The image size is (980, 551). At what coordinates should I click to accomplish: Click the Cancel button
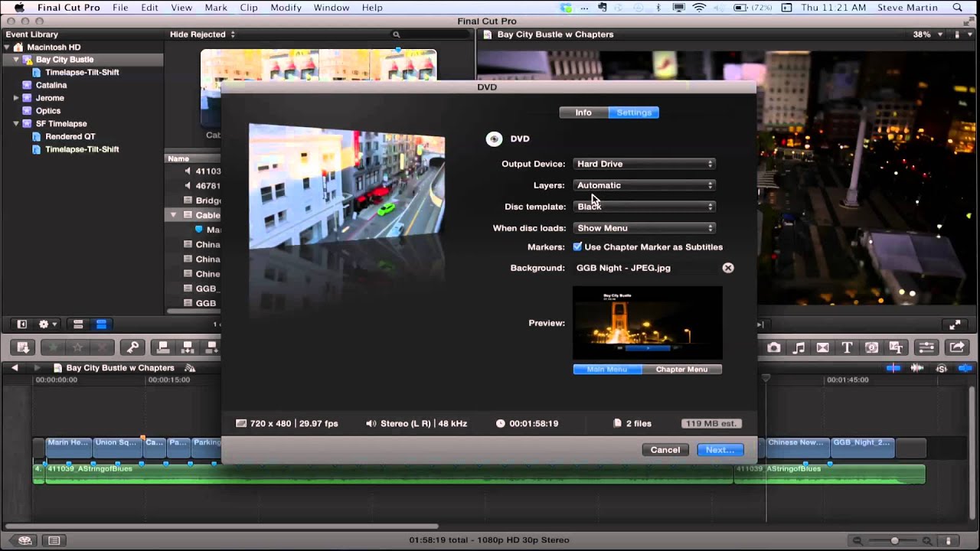(665, 450)
